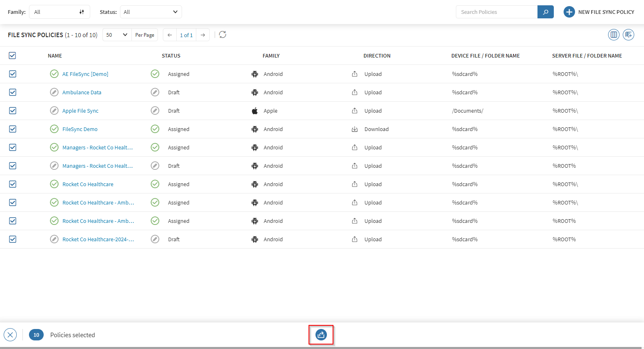The width and height of the screenshot is (644, 349).
Task: Open the column chooser icon
Action: coord(613,35)
